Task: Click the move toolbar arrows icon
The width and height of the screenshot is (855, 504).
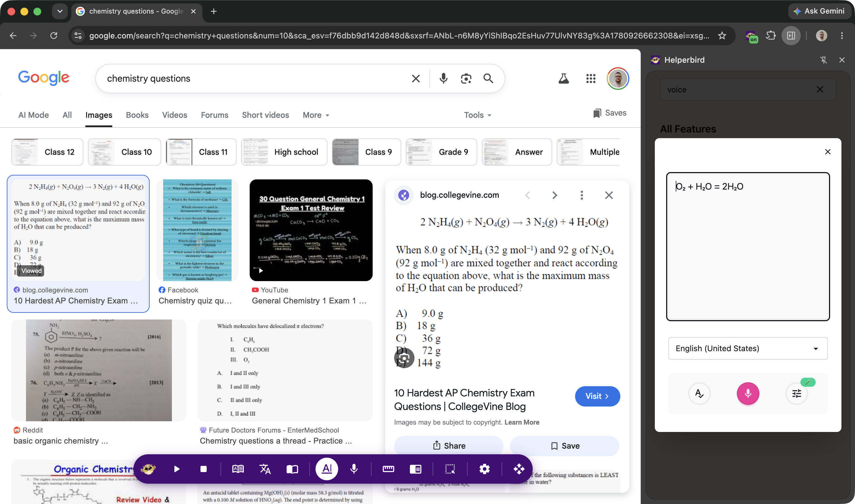Action: pos(519,469)
